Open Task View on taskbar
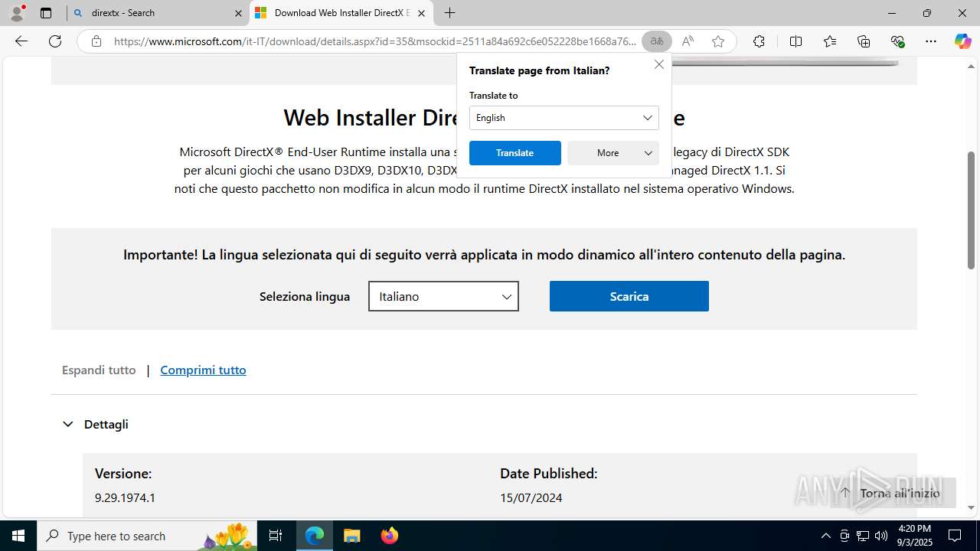980x551 pixels. [276, 536]
